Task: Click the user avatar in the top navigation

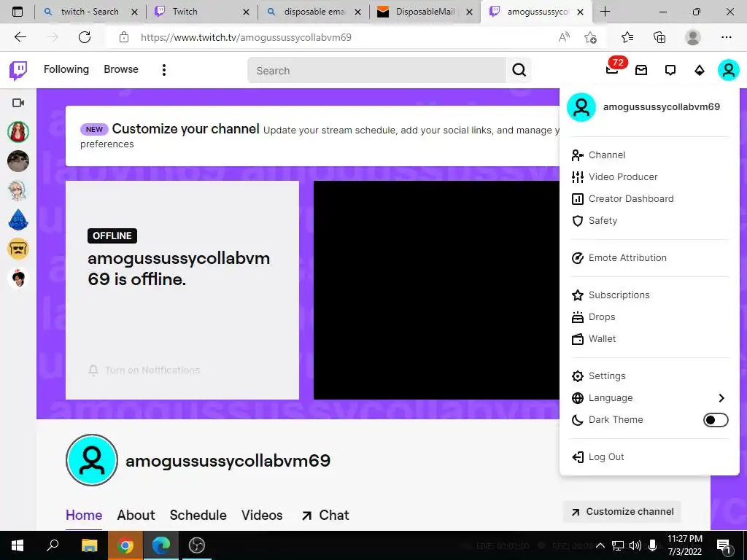Action: pyautogui.click(x=729, y=70)
